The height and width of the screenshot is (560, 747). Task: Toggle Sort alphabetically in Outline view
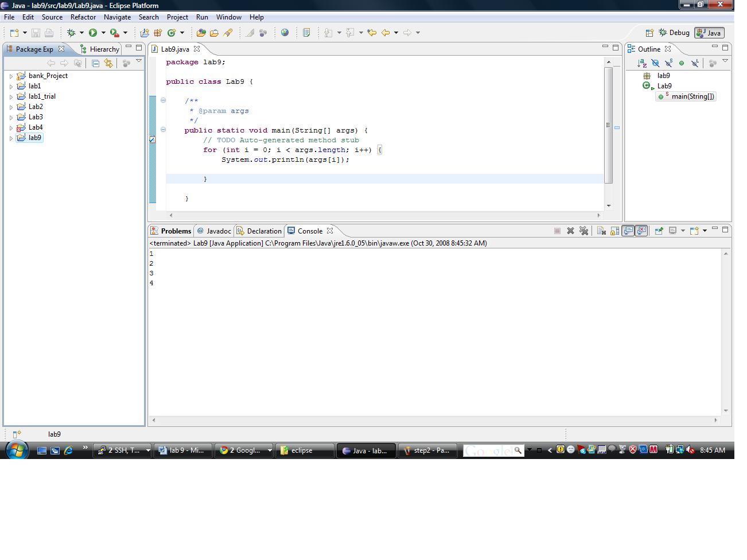642,63
